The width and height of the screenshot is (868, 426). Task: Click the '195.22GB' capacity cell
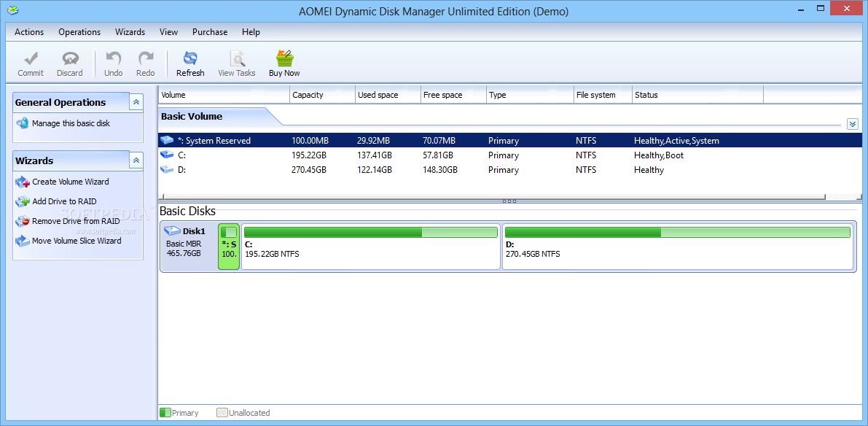[x=308, y=155]
